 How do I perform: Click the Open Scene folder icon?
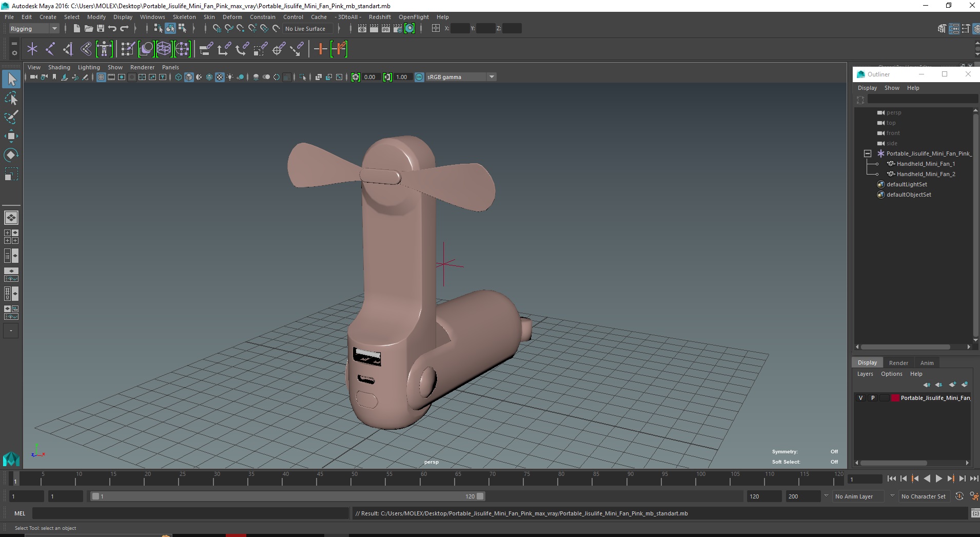click(x=89, y=29)
